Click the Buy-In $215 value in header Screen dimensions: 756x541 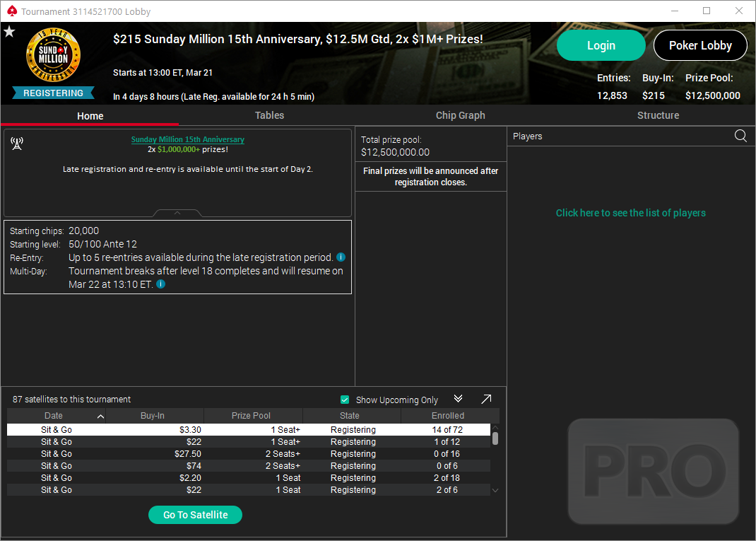654,95
